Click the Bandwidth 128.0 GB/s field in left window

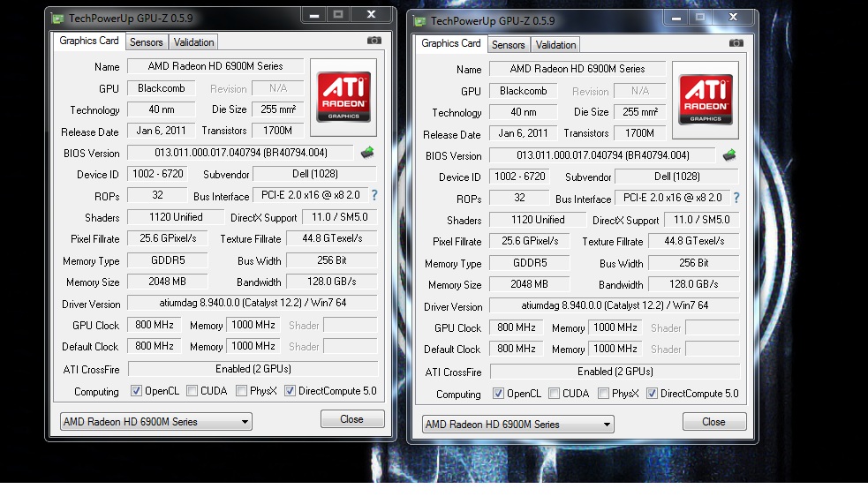click(x=332, y=282)
